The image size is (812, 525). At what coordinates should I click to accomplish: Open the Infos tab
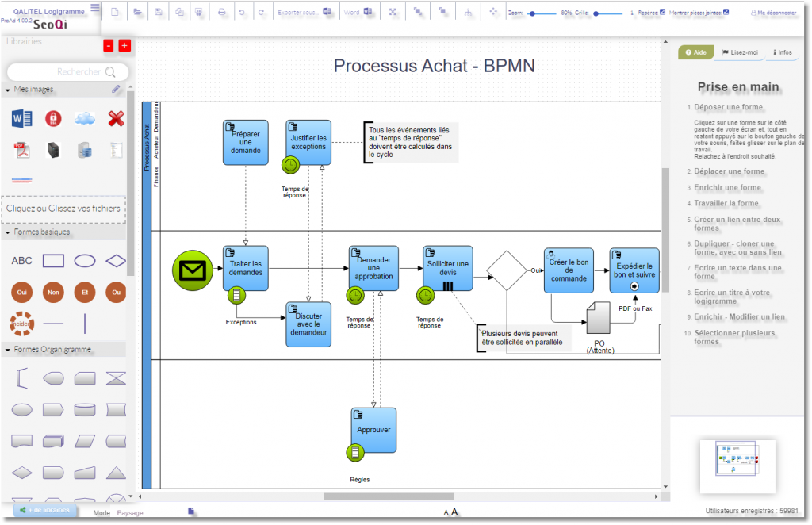click(782, 52)
